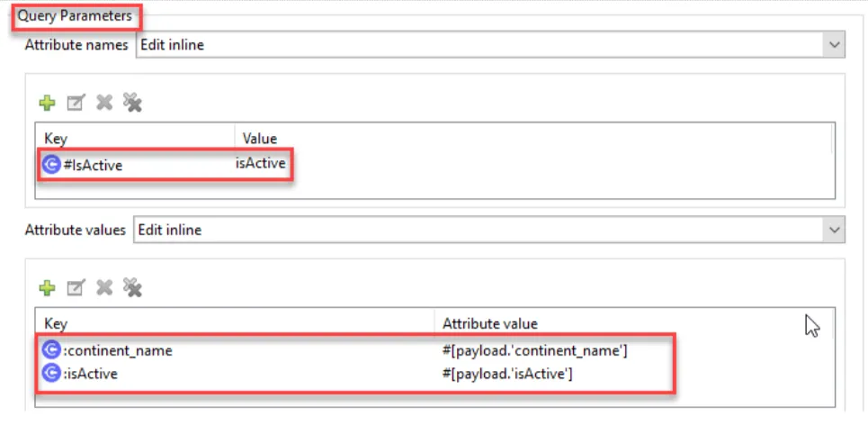Screen dimensions: 868x425
Task: Click the Attribute value column header
Action: point(490,323)
